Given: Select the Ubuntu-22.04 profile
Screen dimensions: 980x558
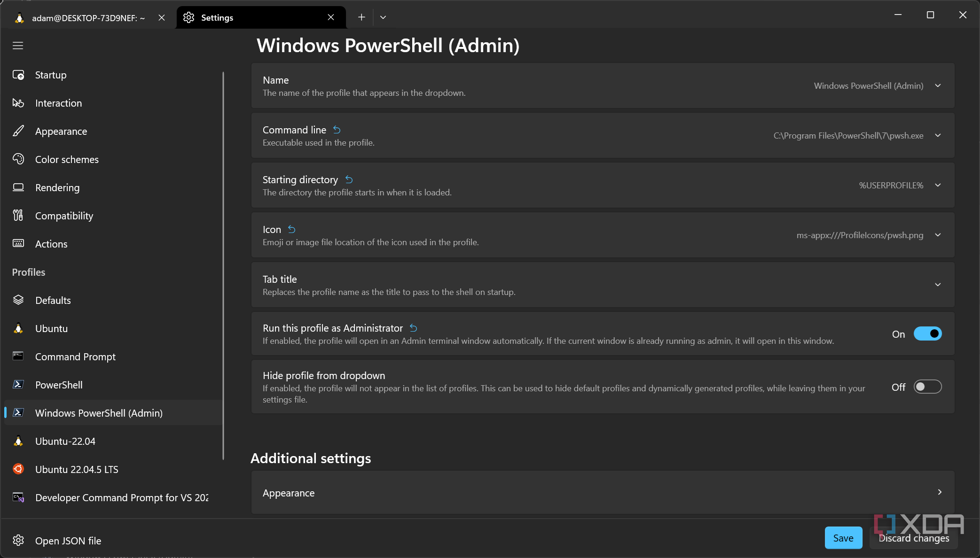Looking at the screenshot, I should 65,441.
